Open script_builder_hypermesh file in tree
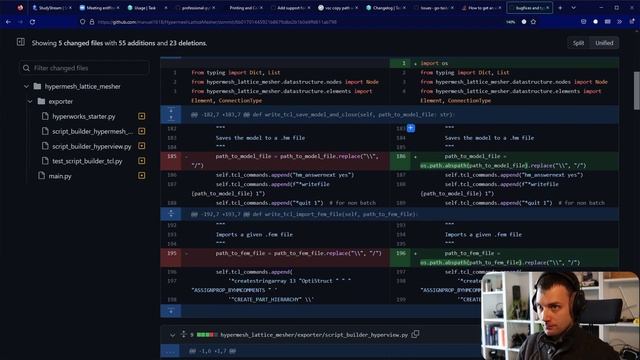Viewport: 640px width, 360px height. [x=92, y=131]
